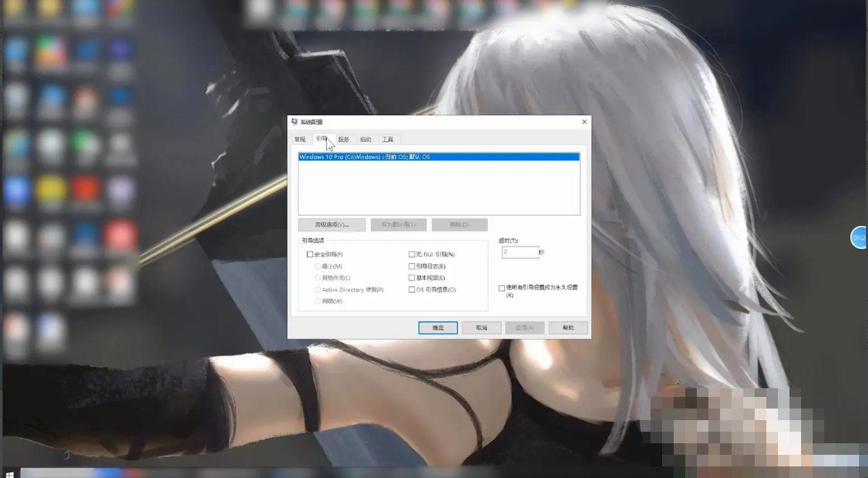Switch to the 常规 tab

click(300, 140)
